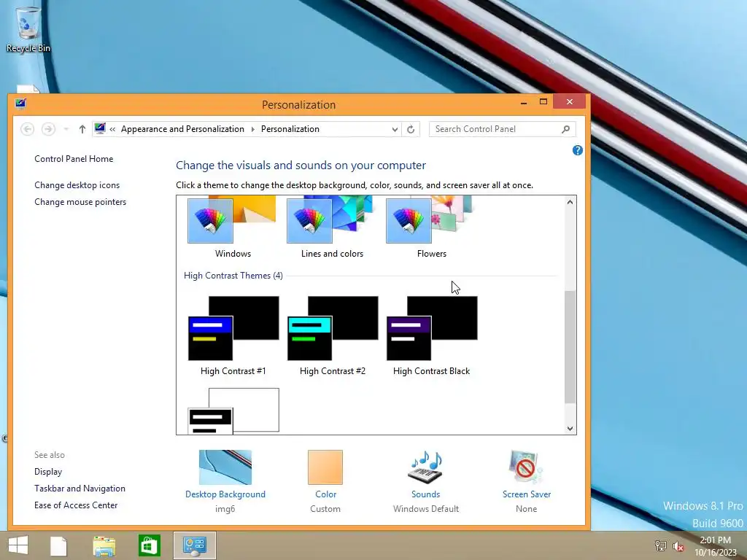This screenshot has height=560, width=747.
Task: Expand the address bar history dropdown
Action: 395,129
